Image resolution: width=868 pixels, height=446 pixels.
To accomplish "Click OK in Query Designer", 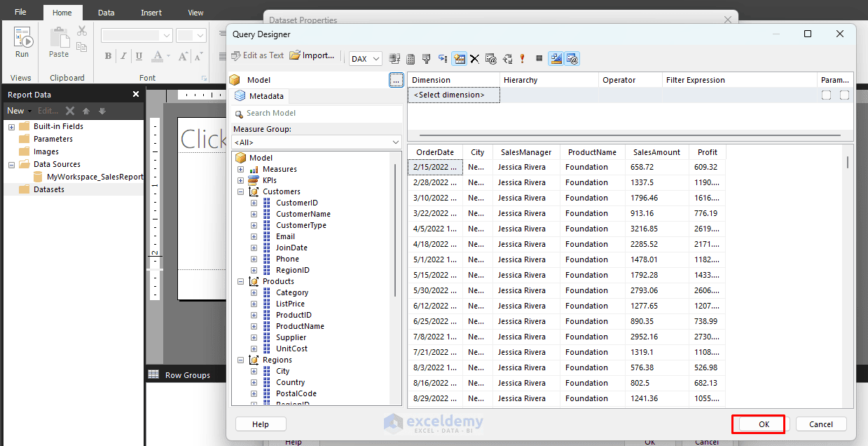I will point(764,424).
